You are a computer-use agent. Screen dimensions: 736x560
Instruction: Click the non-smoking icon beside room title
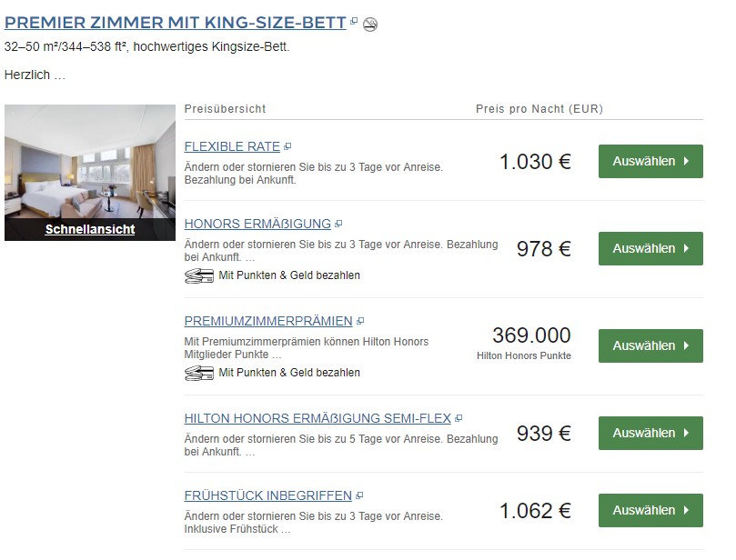tap(369, 25)
